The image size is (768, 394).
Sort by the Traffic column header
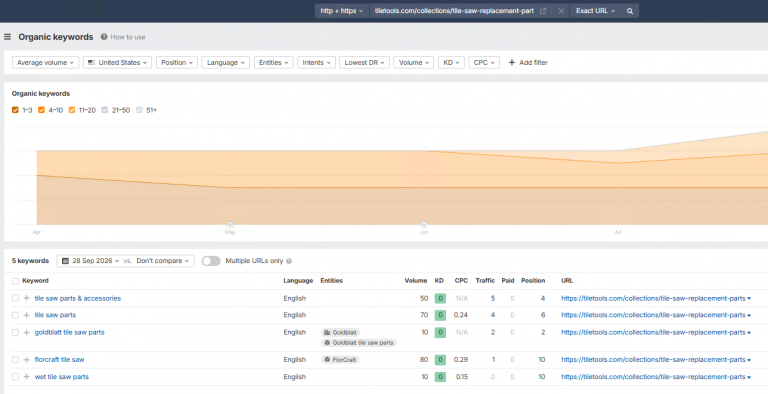(x=485, y=281)
